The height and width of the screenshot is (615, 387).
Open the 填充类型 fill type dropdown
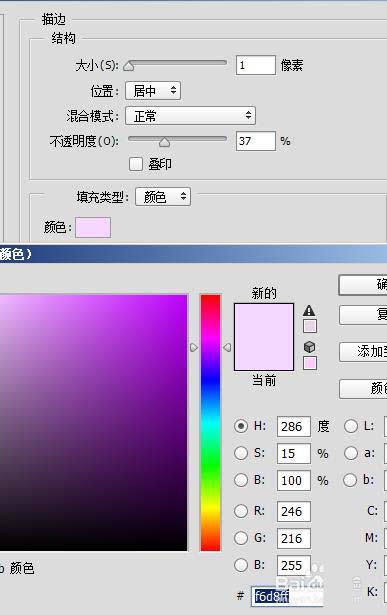pyautogui.click(x=163, y=197)
